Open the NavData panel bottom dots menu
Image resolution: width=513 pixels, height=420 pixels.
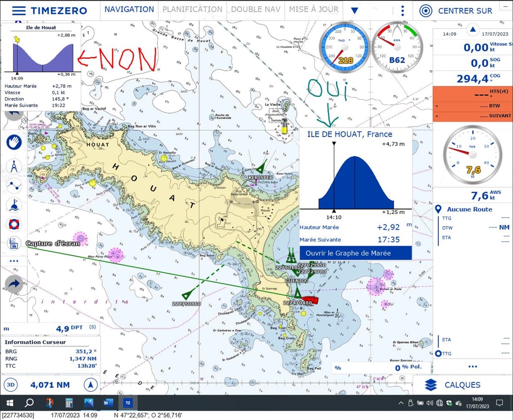[473, 366]
